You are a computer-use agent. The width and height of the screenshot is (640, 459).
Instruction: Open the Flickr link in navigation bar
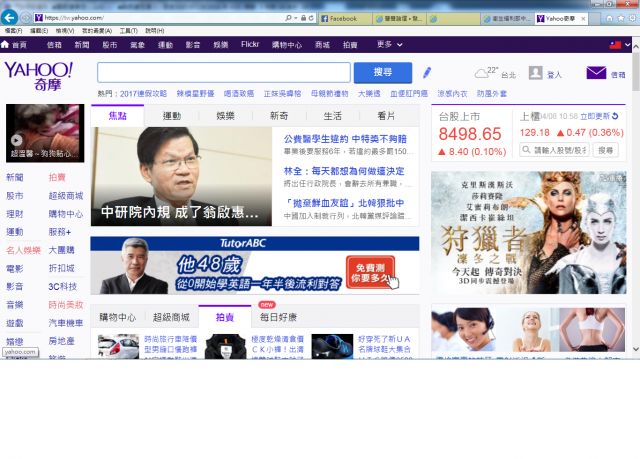point(250,44)
